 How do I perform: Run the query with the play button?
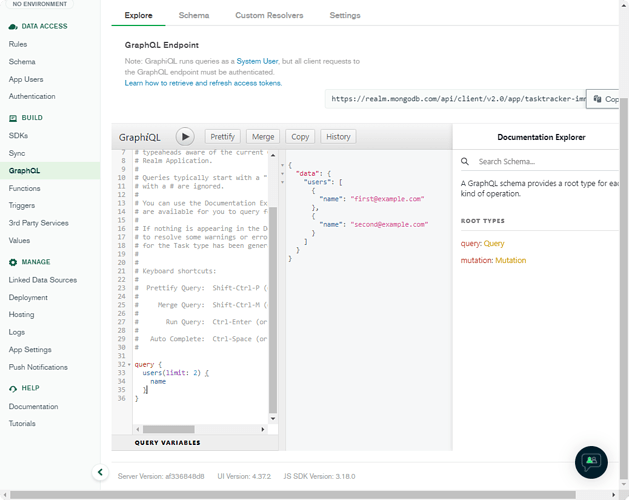[x=185, y=136]
